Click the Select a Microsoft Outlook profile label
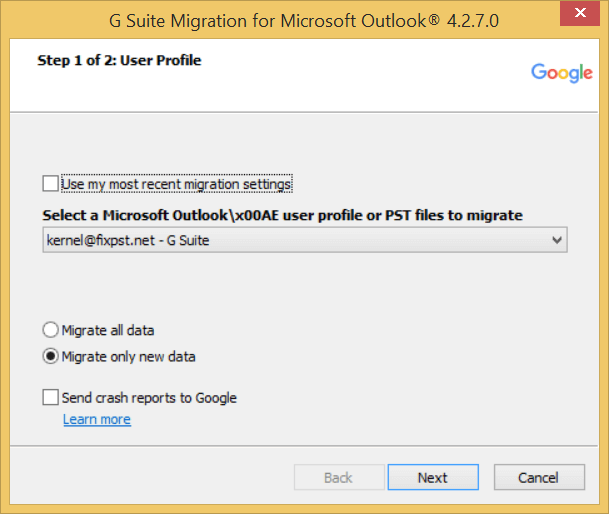Image resolution: width=609 pixels, height=514 pixels. pos(282,215)
